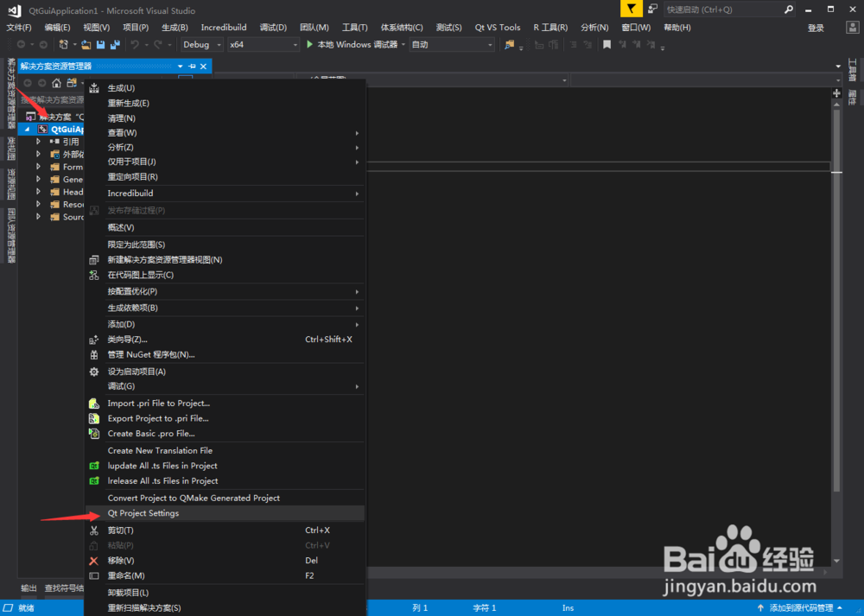
Task: Expand the Form Files tree node
Action: click(x=38, y=167)
